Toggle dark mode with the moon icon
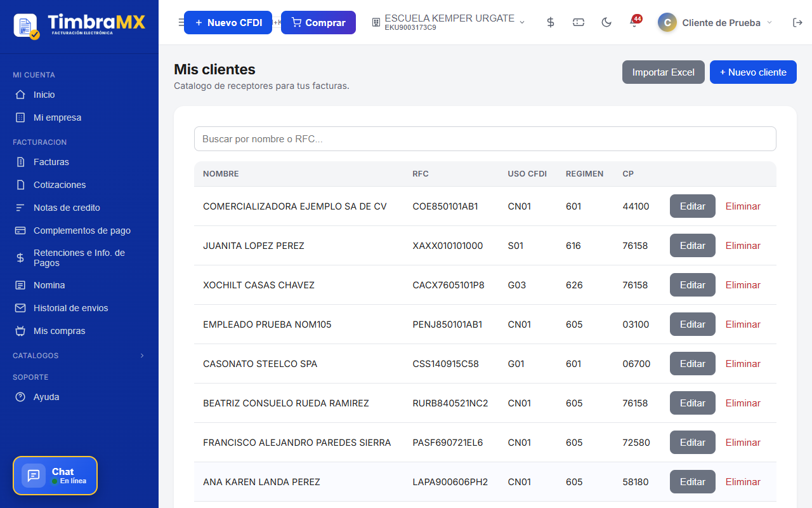 pyautogui.click(x=606, y=22)
